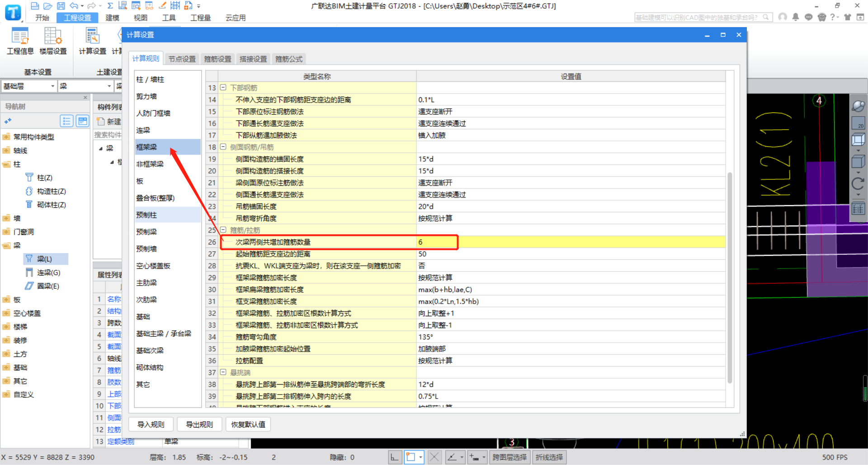868x465 pixels.
Task: Select 非框架梁 in the category list
Action: coord(168,164)
